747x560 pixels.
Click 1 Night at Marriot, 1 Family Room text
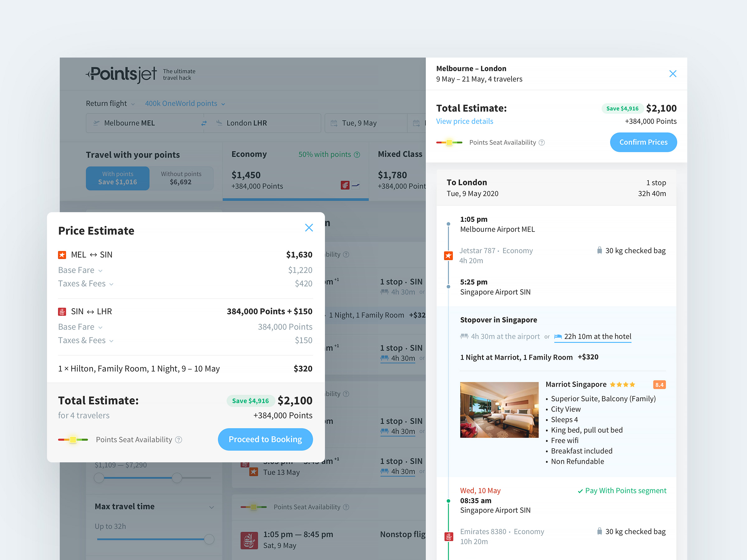(x=516, y=357)
